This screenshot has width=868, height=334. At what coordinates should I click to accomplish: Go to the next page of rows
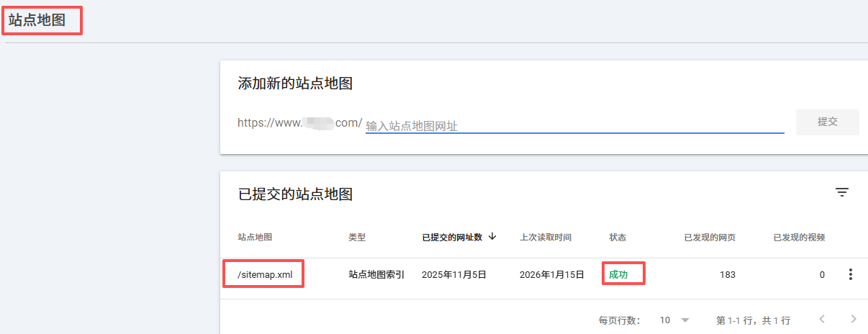(853, 319)
